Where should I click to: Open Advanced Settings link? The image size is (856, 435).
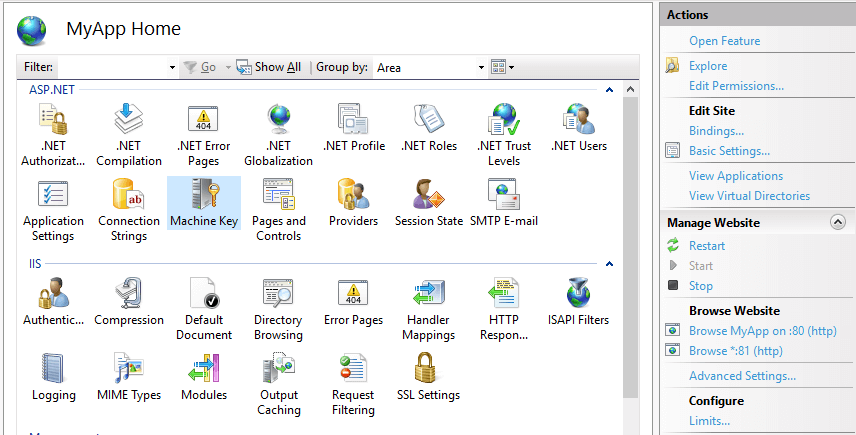[742, 376]
